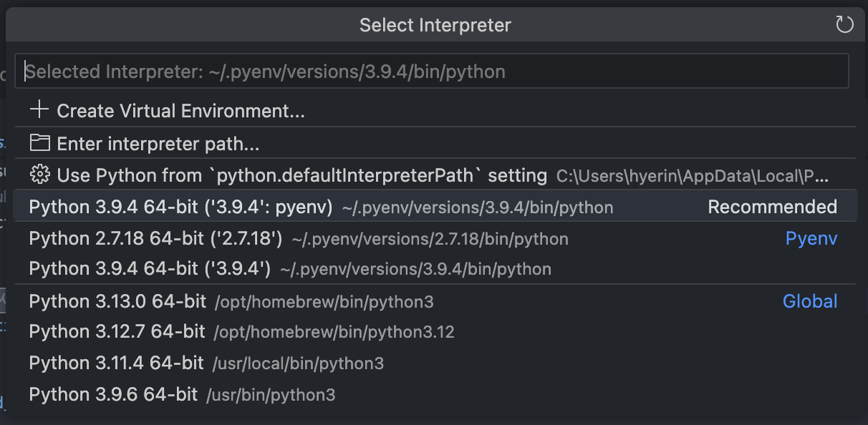
Task: Choose Python 3.13.0 64-bit homebrew interpreter
Action: [x=117, y=301]
